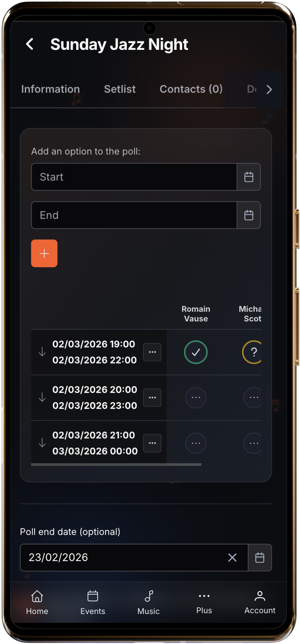Clear the poll end date 23/02/2026
This screenshot has height=644, width=300.
[232, 558]
